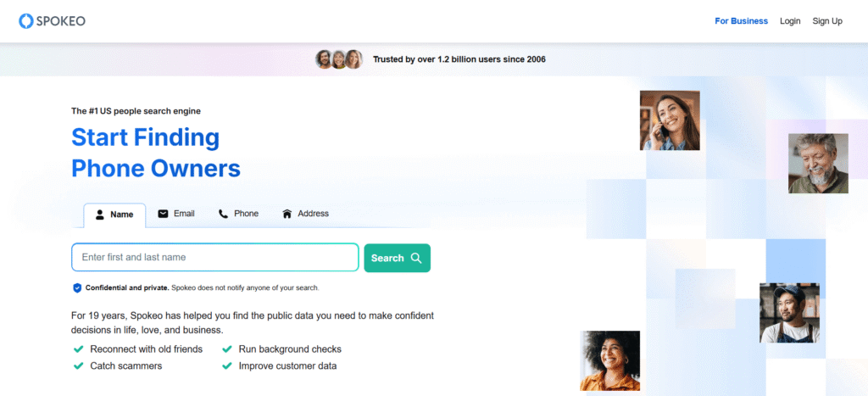
Task: Click the trusted users avatar group
Action: pos(339,59)
